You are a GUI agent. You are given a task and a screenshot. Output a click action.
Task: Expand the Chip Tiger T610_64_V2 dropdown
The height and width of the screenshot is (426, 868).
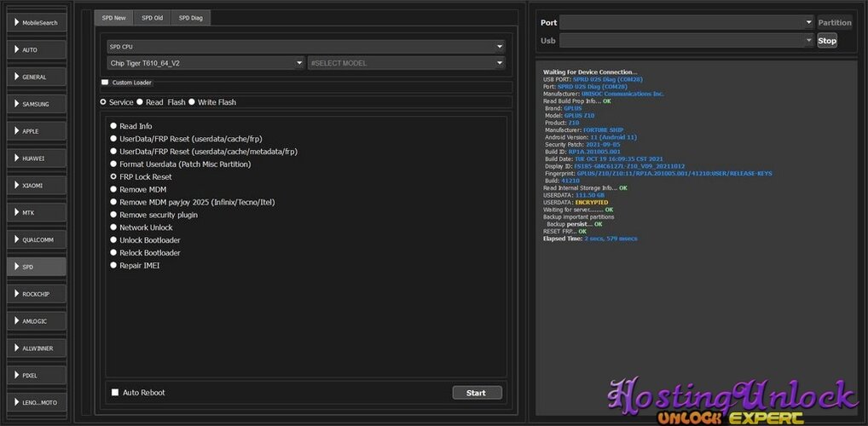pos(206,63)
